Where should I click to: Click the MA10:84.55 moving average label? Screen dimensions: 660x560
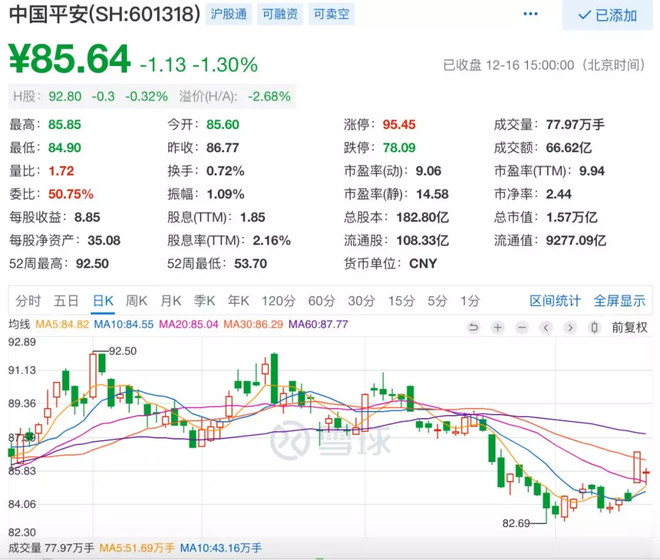coord(123,324)
